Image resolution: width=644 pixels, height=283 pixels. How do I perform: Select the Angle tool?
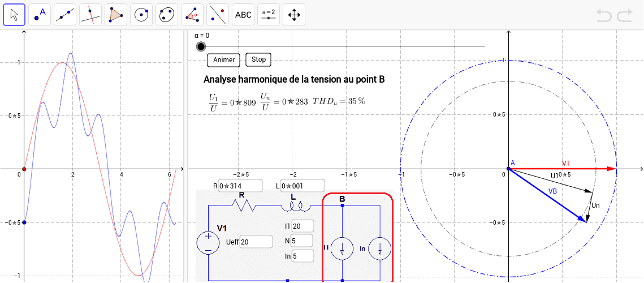[193, 15]
